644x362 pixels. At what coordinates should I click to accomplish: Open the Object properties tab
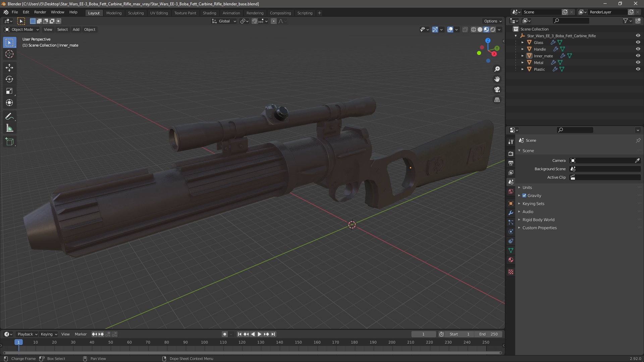pyautogui.click(x=511, y=203)
